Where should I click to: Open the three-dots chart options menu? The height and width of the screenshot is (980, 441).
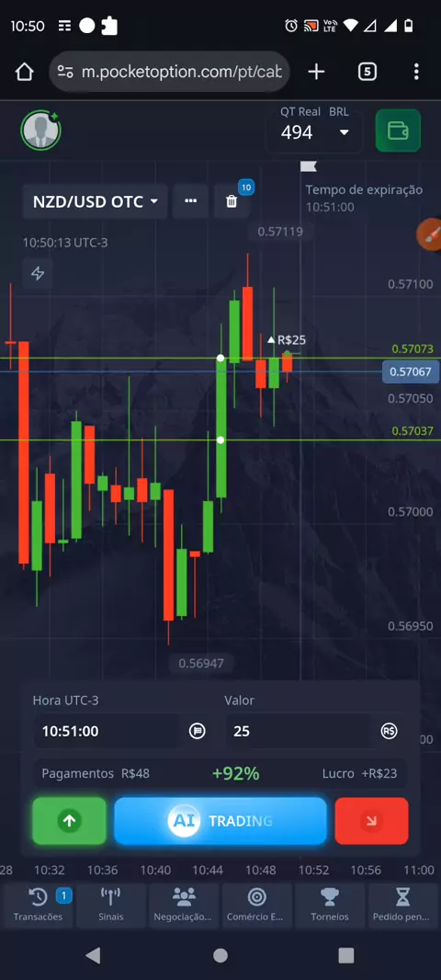(x=191, y=201)
